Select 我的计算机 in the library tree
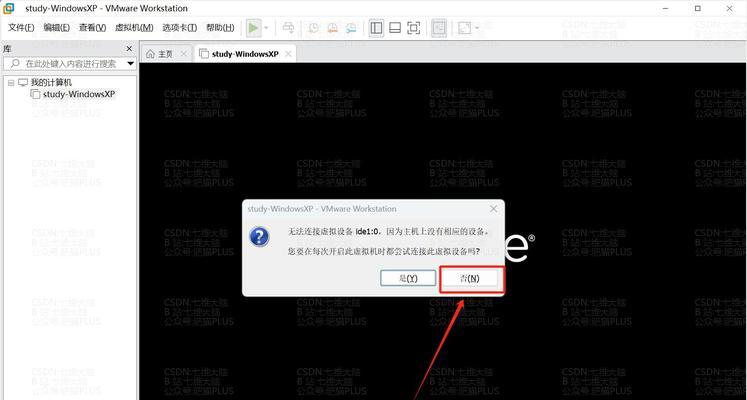The image size is (747, 400). click(51, 83)
